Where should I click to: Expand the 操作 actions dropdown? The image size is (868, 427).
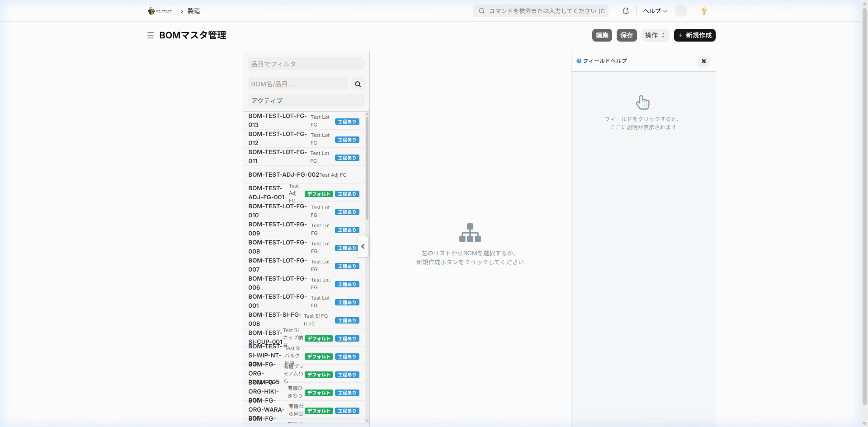click(655, 35)
